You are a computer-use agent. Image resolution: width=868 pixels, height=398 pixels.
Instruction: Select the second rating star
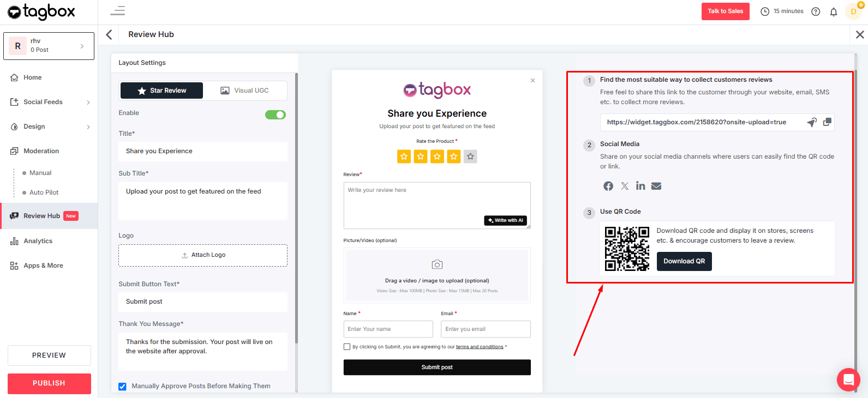click(x=421, y=156)
